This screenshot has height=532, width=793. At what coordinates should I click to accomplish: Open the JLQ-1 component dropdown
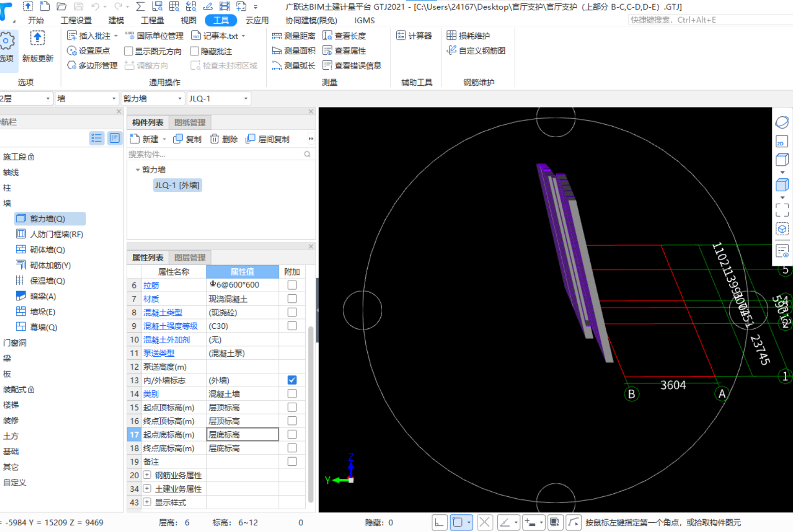[x=219, y=98]
